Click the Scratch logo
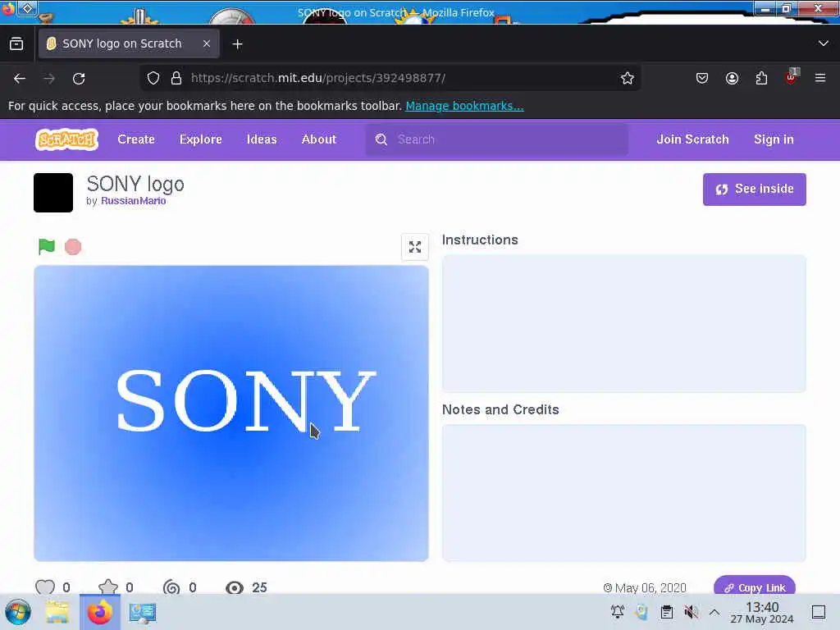The image size is (840, 630). [67, 139]
